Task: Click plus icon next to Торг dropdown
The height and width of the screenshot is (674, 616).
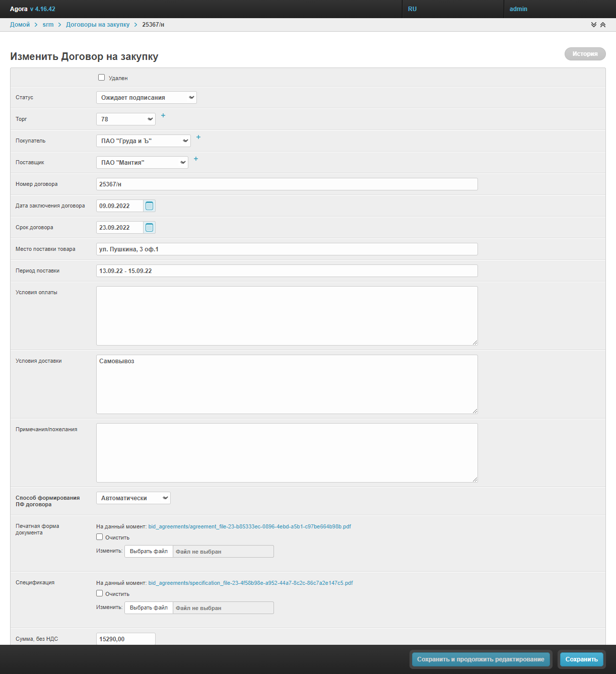Action: click(163, 116)
